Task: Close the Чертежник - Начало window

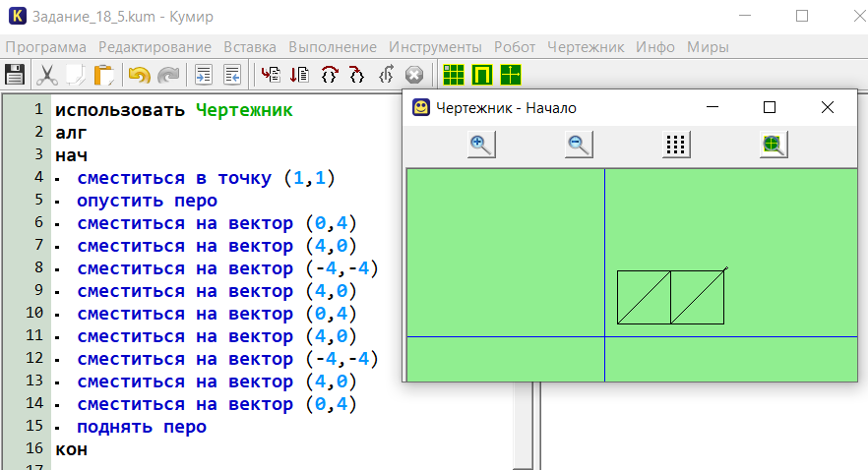Action: tap(828, 107)
